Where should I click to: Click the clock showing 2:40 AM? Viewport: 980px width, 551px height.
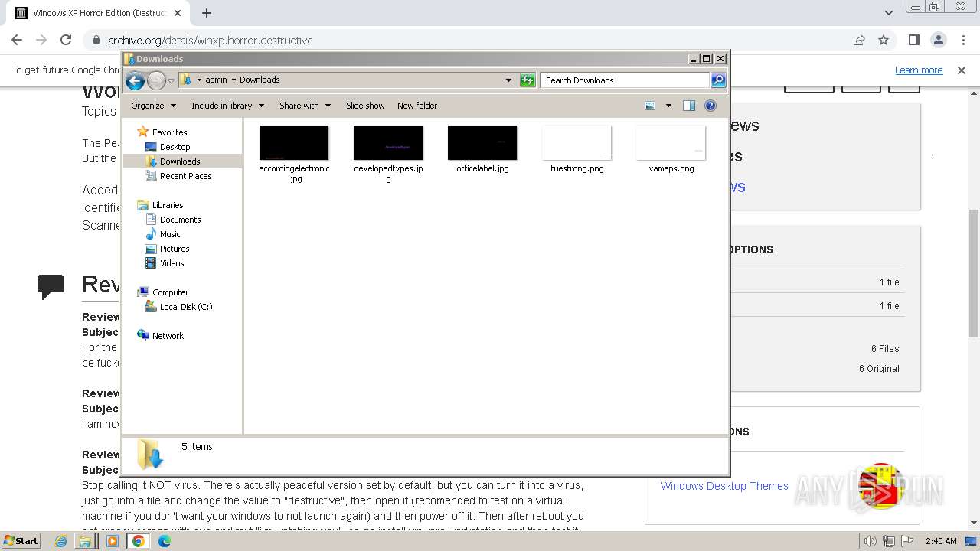pyautogui.click(x=940, y=541)
